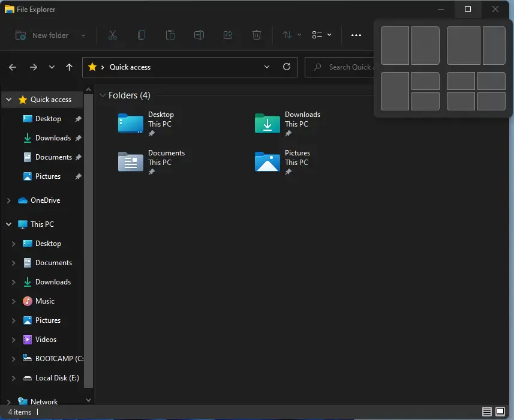Collapse the Folders (4) group
The width and height of the screenshot is (514, 420).
pos(103,95)
